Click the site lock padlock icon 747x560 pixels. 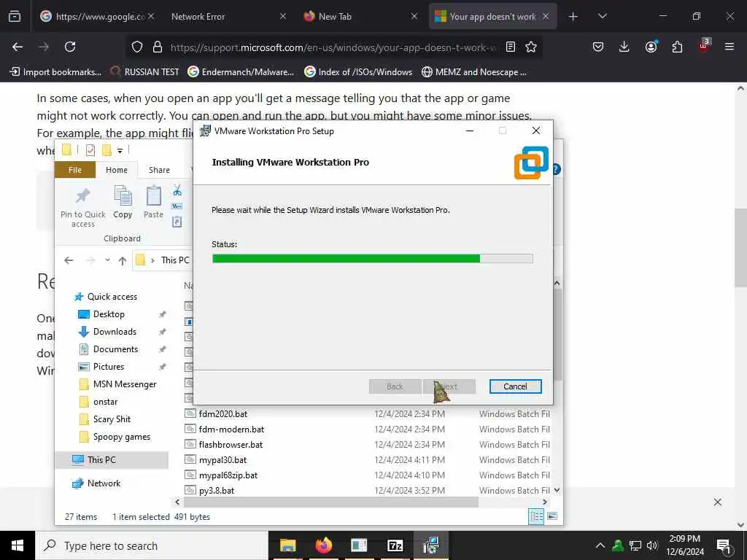tap(158, 47)
